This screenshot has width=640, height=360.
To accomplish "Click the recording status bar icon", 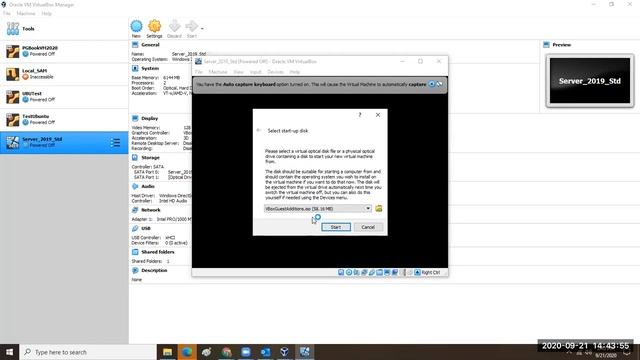I will [395, 272].
